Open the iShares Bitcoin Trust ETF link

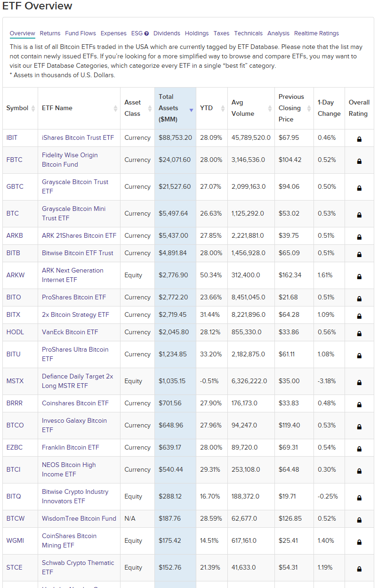tap(78, 138)
